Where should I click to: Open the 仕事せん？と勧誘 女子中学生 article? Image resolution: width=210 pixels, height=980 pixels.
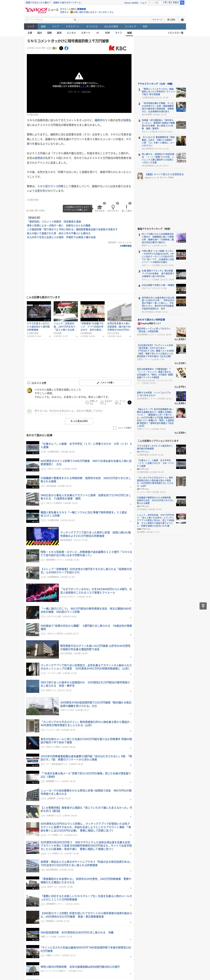tap(86, 445)
